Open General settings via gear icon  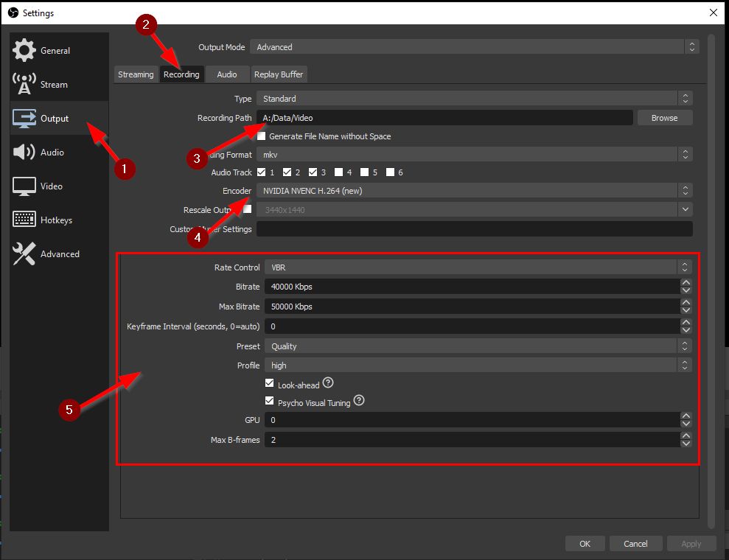tap(24, 51)
